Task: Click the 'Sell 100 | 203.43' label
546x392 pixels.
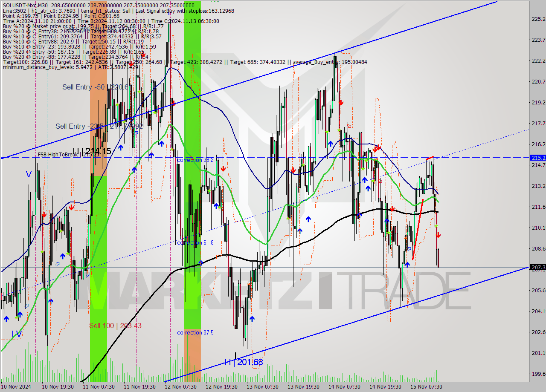Action: click(x=115, y=326)
